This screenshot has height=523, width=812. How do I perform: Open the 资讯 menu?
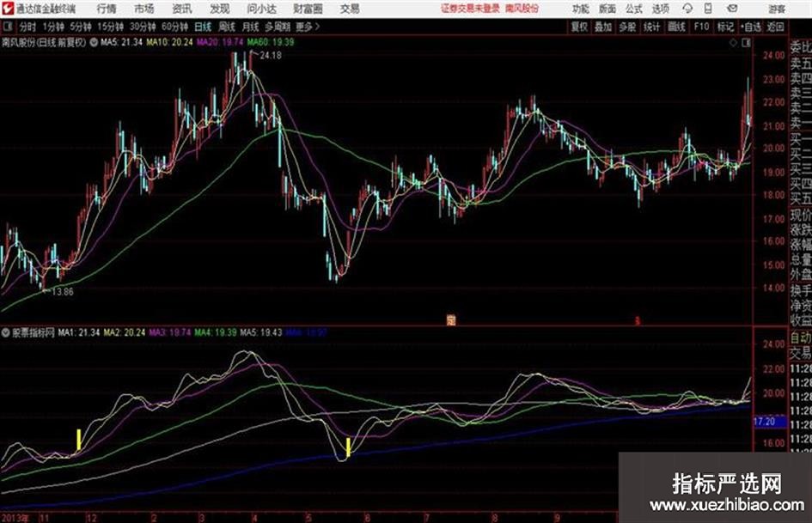coord(182,9)
